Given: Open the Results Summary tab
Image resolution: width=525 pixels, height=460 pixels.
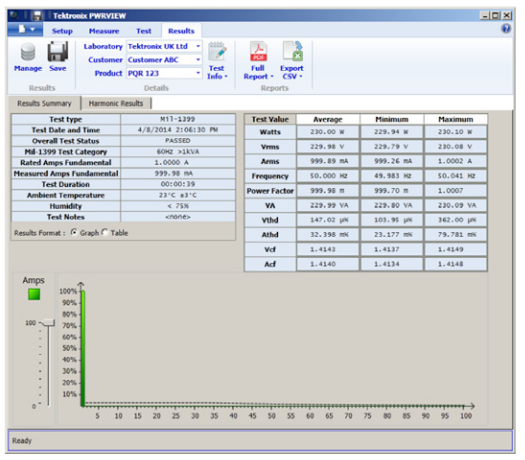Looking at the screenshot, I should 44,103.
